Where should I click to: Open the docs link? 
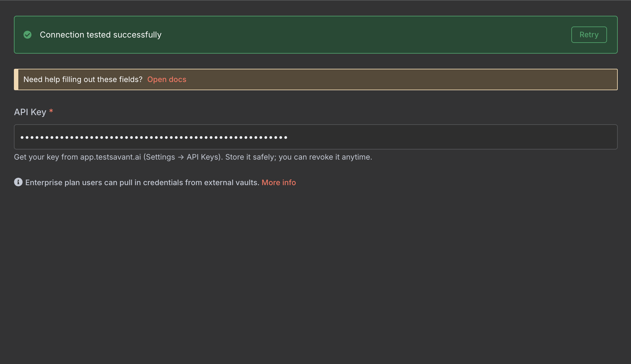(166, 79)
